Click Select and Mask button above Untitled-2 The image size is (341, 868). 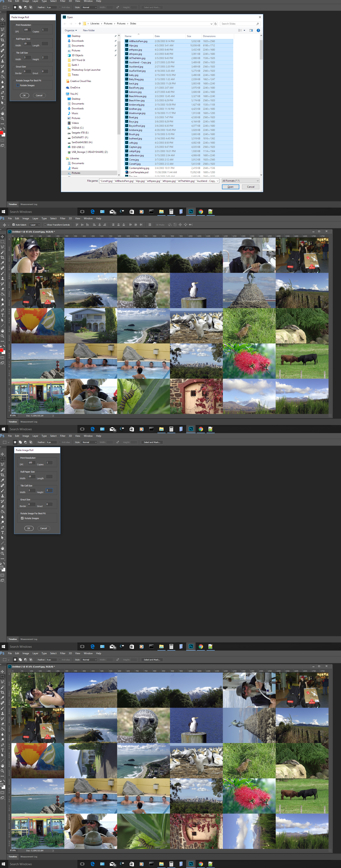tap(152, 659)
